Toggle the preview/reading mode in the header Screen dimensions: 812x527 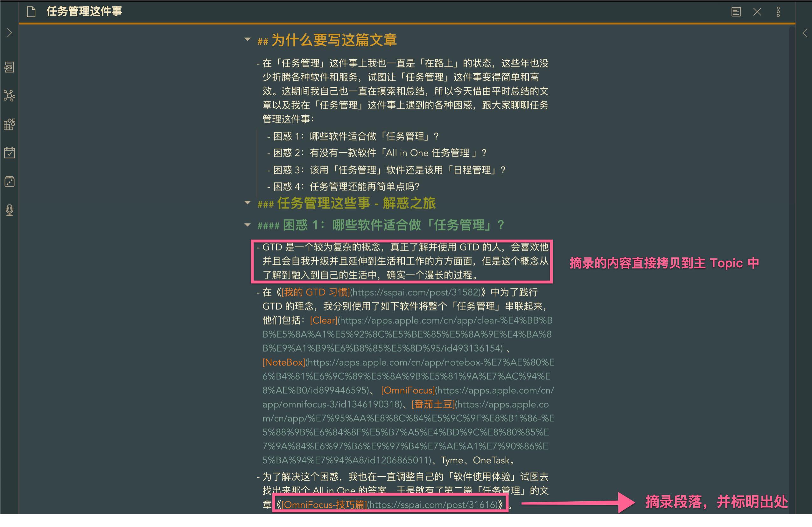736,12
